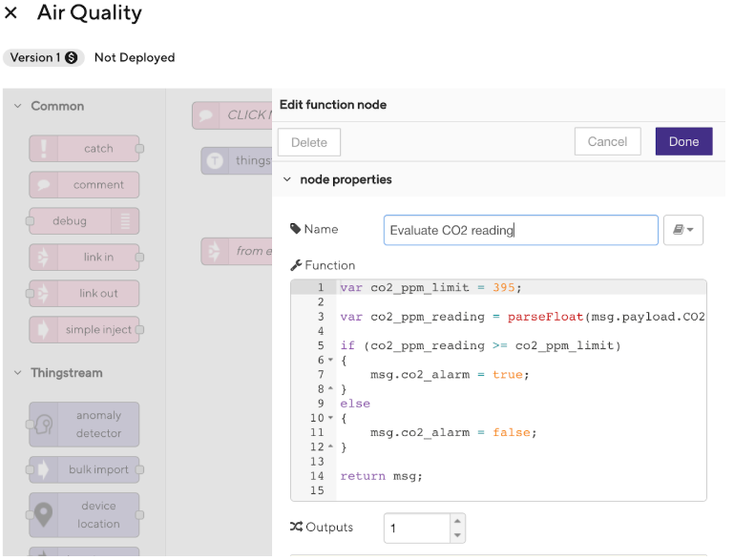Click the Done button
The width and height of the screenshot is (734, 560).
pos(684,142)
